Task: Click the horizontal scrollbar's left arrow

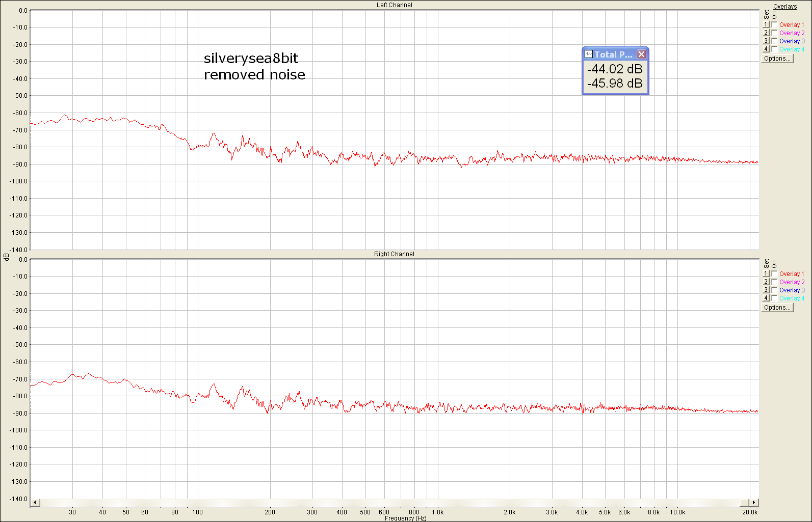Action: [35, 503]
